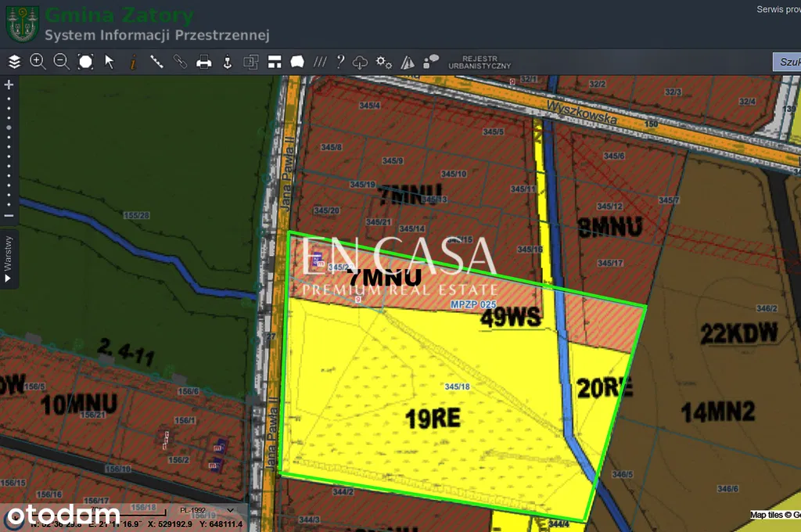Click plot 345/18 in the 19RE zone
Screen dimensions: 801x532
pos(456,386)
